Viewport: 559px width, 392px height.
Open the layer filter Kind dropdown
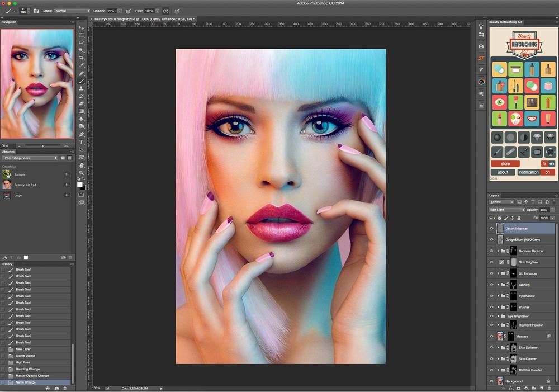click(x=500, y=201)
